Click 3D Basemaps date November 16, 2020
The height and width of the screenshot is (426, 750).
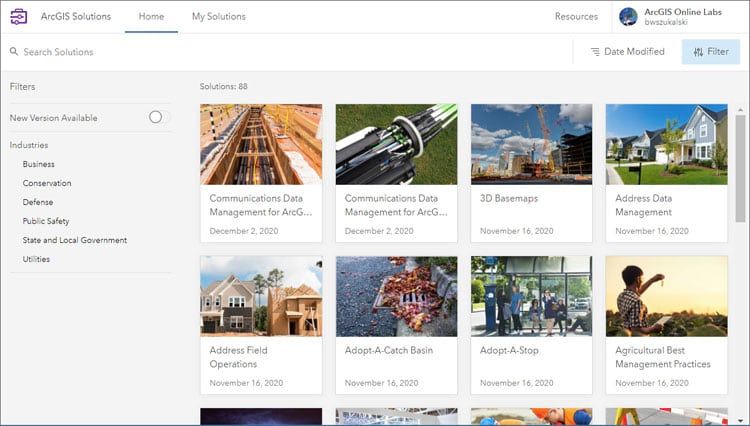(517, 231)
